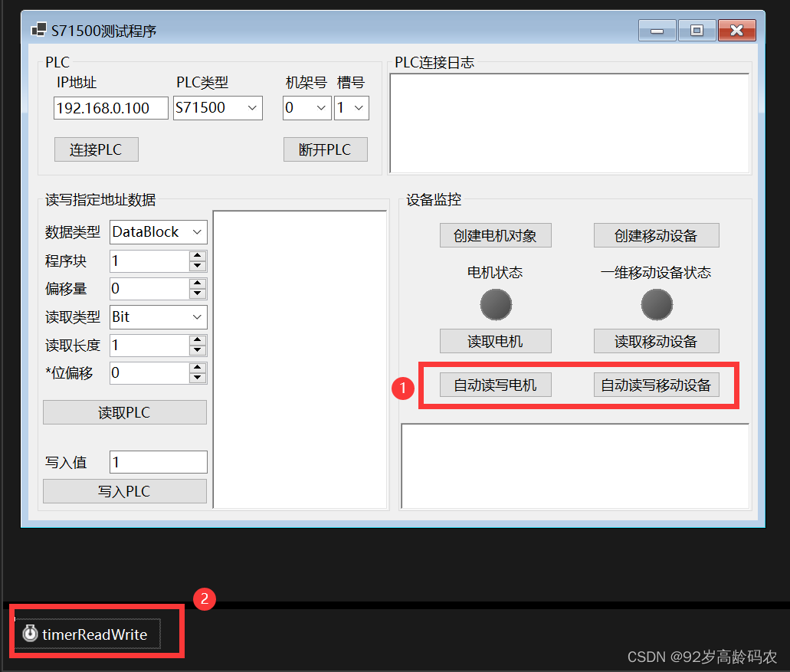Click inside the PLC连接日志 text box

coord(569,123)
